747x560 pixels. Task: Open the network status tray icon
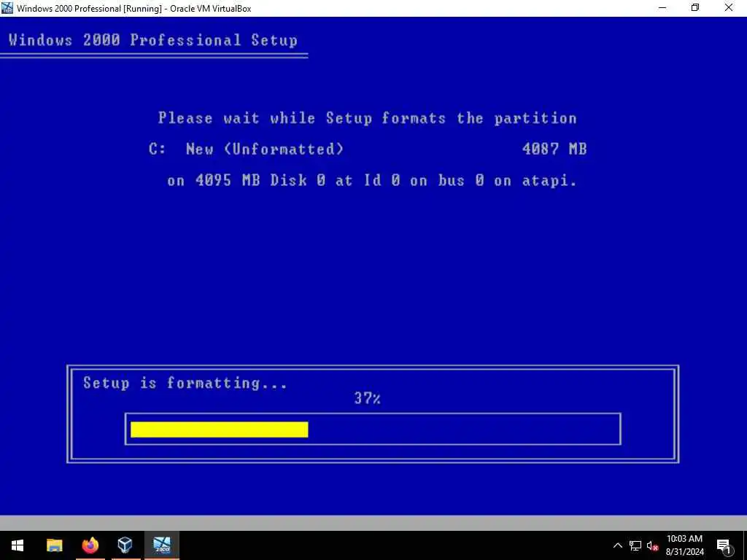click(635, 545)
